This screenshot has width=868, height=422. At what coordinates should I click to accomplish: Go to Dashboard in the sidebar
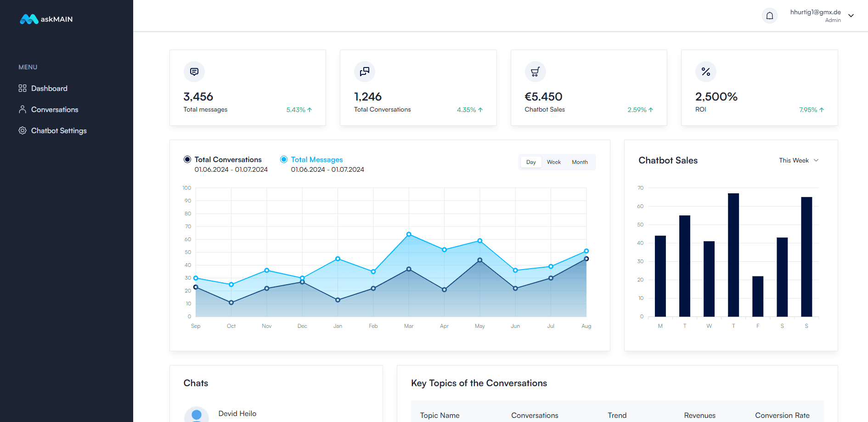pos(49,89)
